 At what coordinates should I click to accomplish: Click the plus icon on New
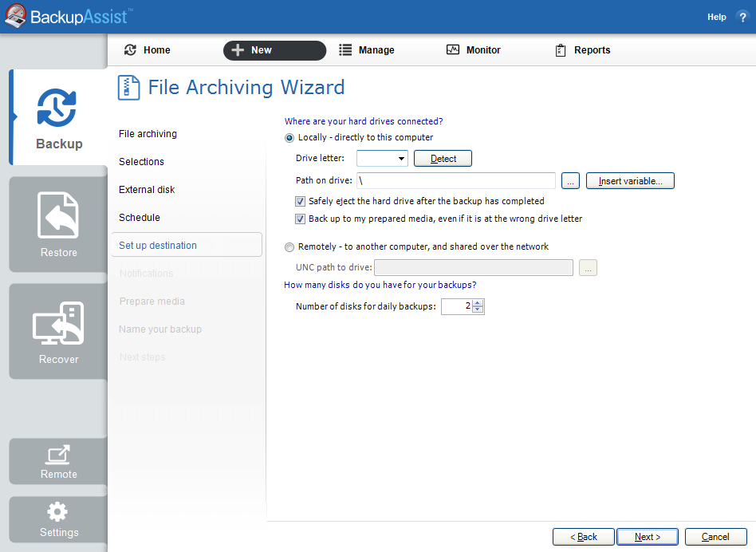238,50
